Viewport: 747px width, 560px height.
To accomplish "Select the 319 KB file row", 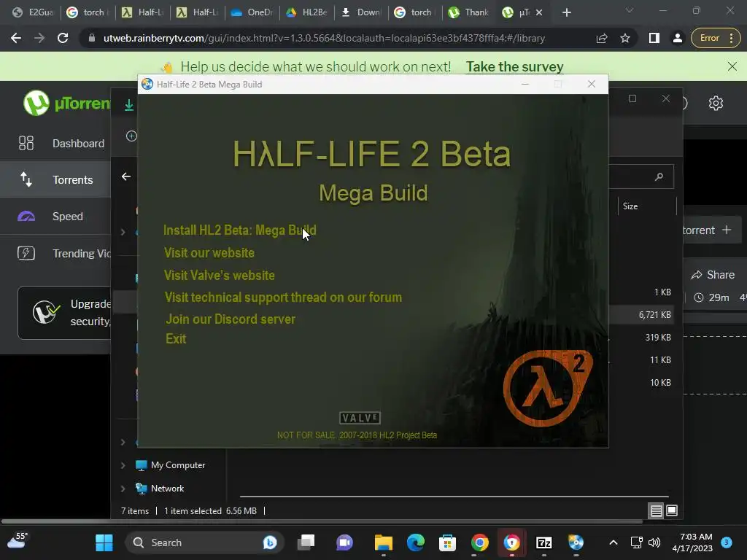I will [641, 337].
